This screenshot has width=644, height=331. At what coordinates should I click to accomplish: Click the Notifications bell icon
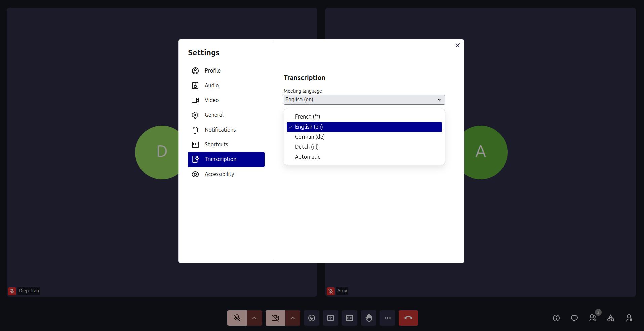pos(195,130)
